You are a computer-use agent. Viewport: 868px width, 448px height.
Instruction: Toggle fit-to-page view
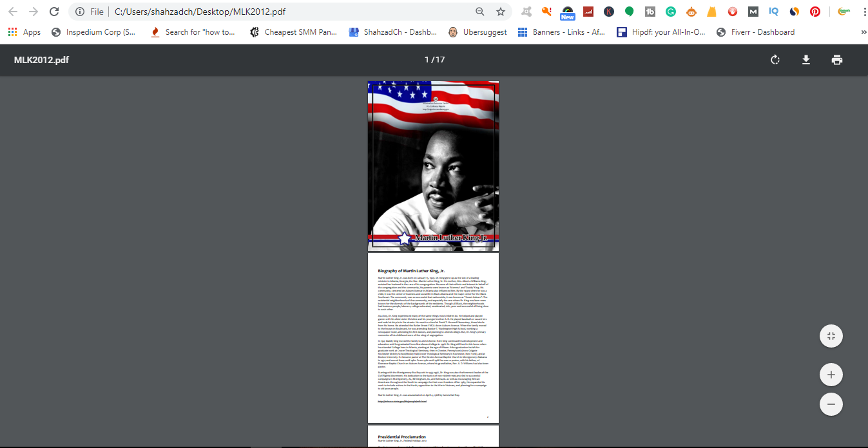point(831,335)
